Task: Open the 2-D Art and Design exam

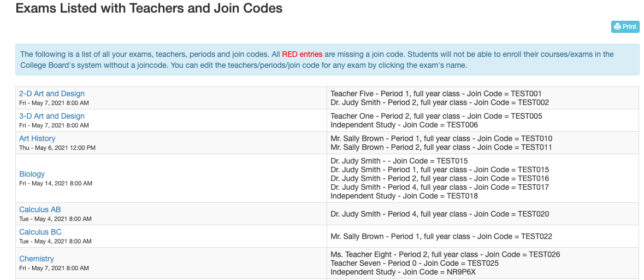Action: tap(52, 94)
